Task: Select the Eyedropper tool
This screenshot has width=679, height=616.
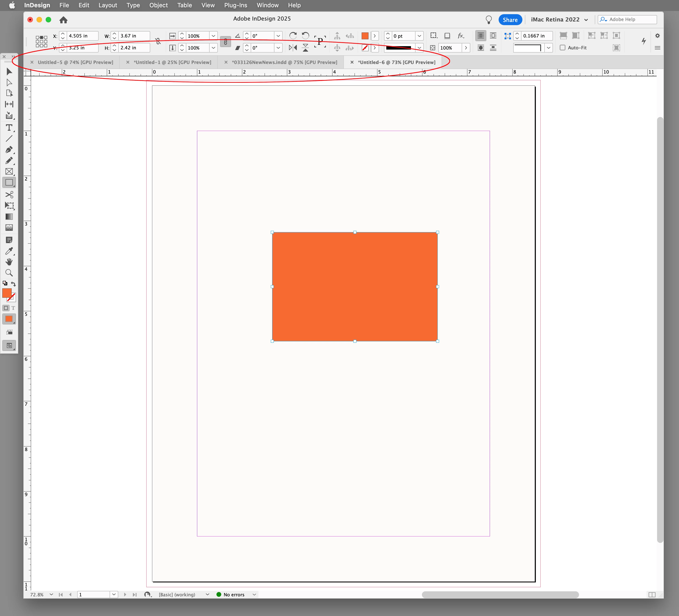Action: pos(9,251)
